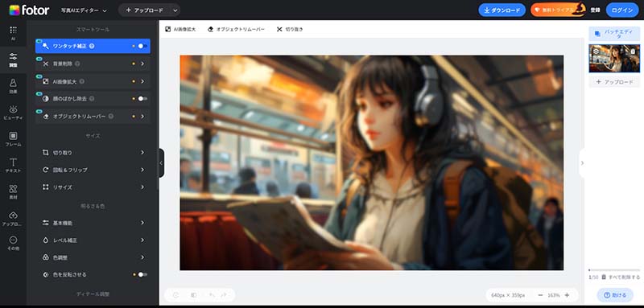Select AI画像拡大 in top canvas toolbar

(x=180, y=30)
